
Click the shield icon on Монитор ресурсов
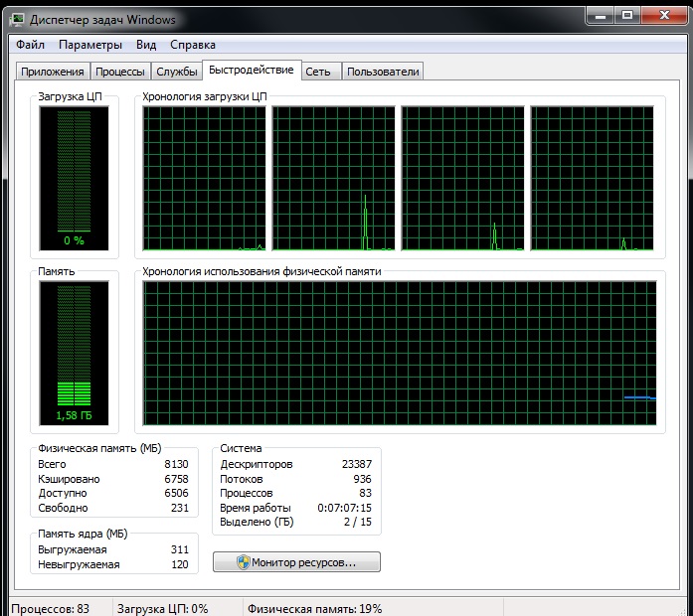(x=243, y=562)
